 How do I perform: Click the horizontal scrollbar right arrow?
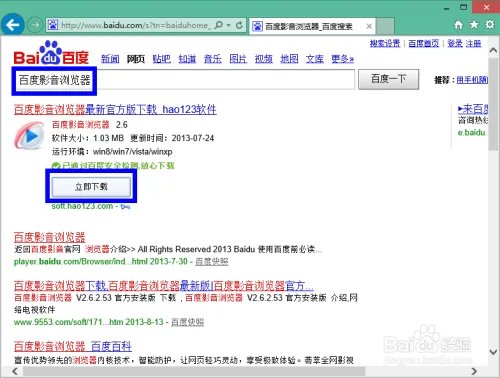[x=474, y=371]
